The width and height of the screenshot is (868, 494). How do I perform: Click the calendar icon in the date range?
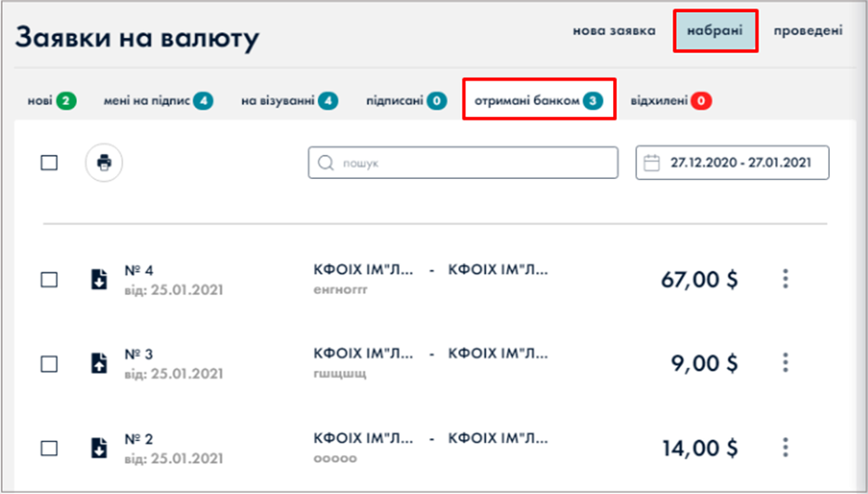click(652, 163)
